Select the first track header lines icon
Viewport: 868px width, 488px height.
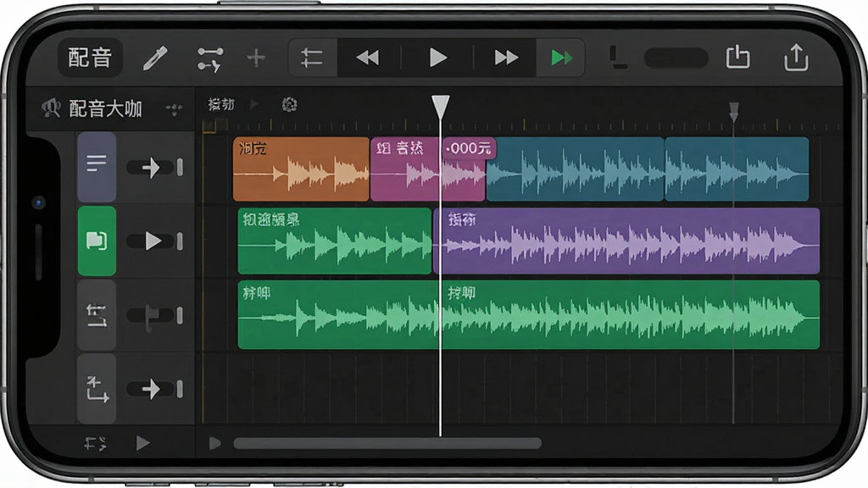[97, 167]
